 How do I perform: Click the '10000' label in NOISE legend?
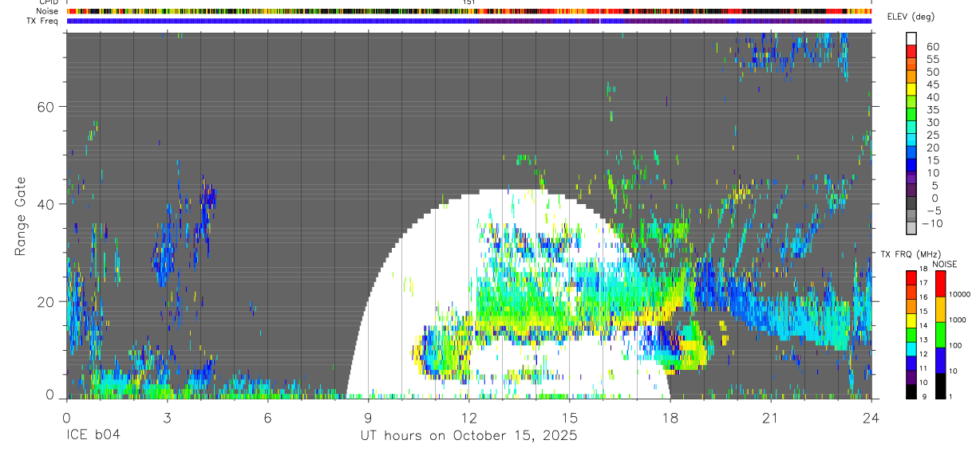pyautogui.click(x=959, y=295)
